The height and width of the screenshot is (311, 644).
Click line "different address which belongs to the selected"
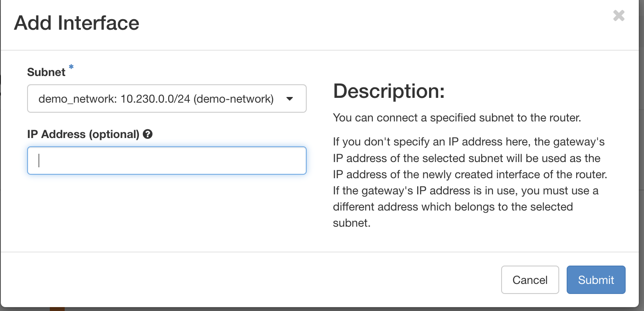[x=453, y=207]
